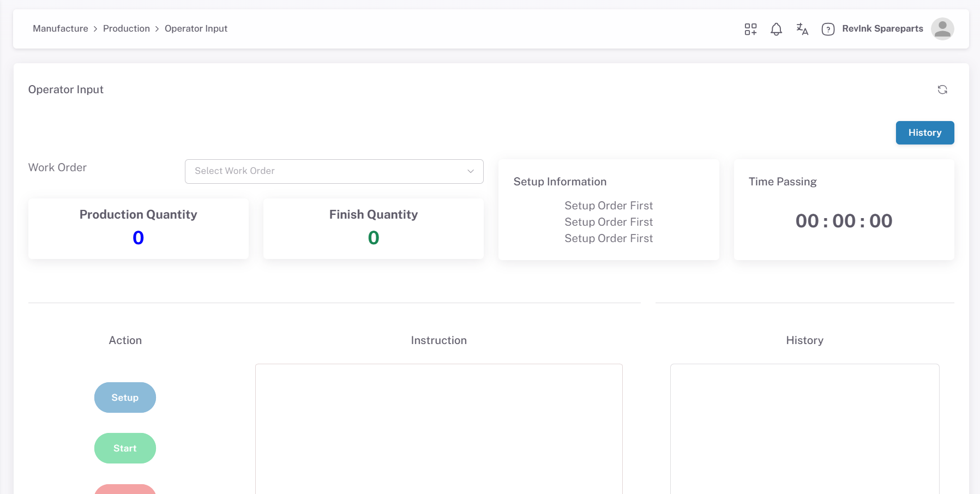Open the apps grid shortcut icon
The height and width of the screenshot is (494, 980).
pos(750,29)
